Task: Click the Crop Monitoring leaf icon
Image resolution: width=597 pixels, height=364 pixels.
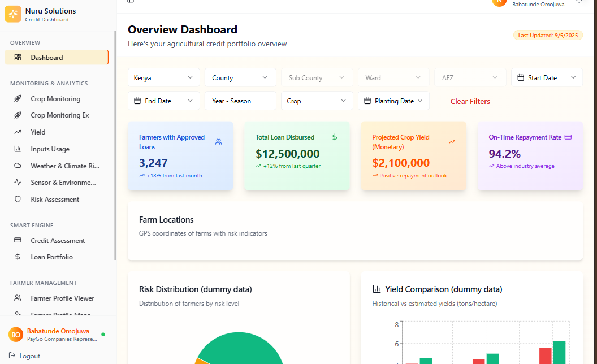Action: point(18,98)
